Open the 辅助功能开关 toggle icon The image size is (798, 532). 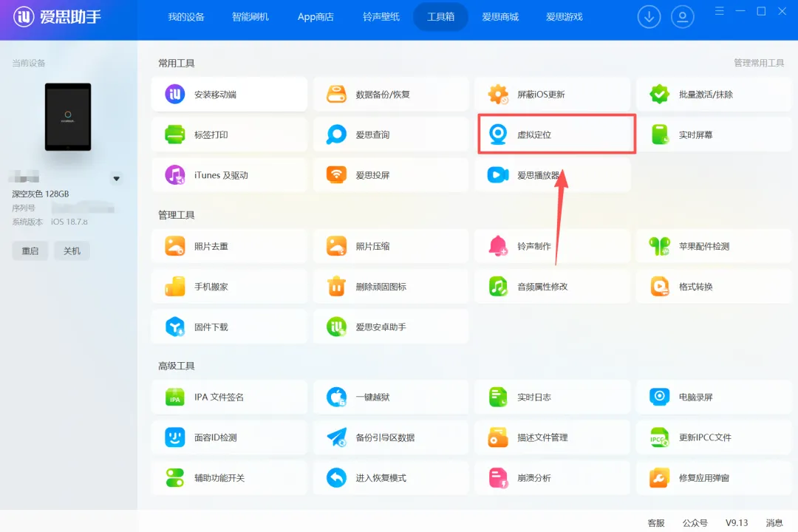pos(174,478)
